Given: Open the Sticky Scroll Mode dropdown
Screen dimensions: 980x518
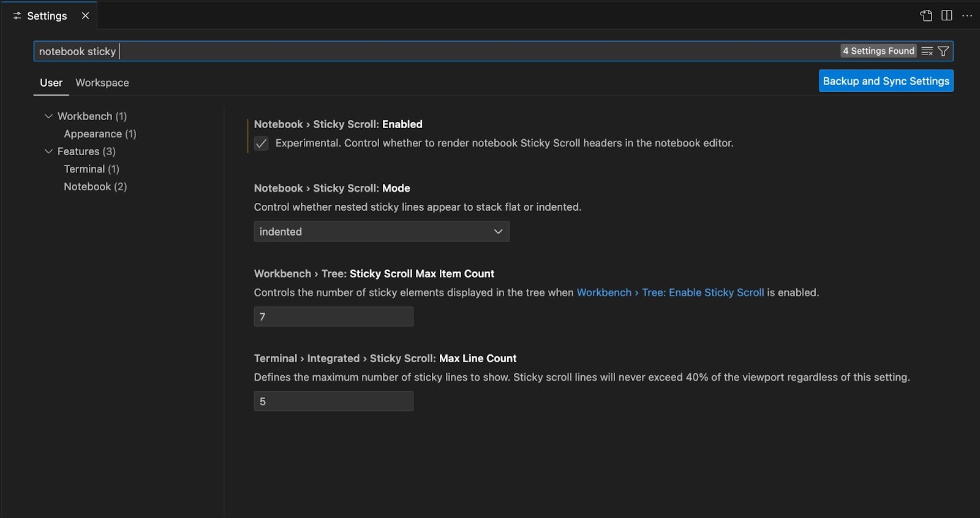Looking at the screenshot, I should pos(381,232).
